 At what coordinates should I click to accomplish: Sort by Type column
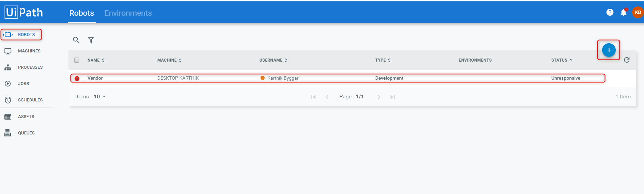point(383,60)
